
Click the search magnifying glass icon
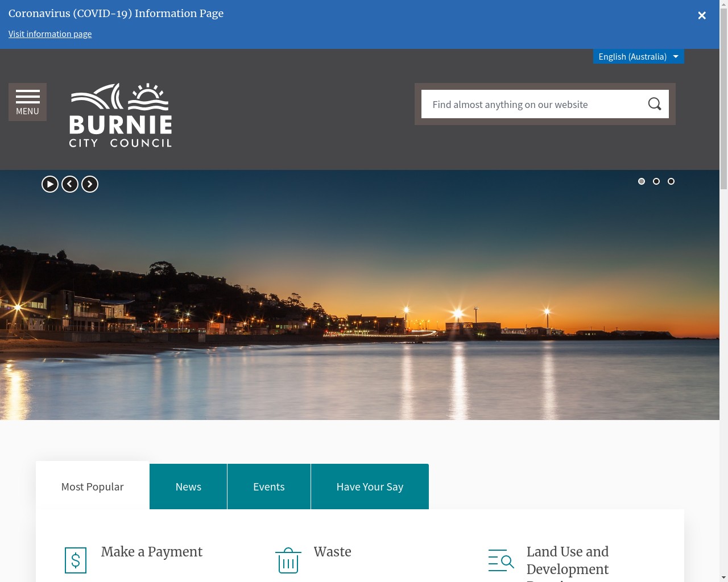click(654, 104)
